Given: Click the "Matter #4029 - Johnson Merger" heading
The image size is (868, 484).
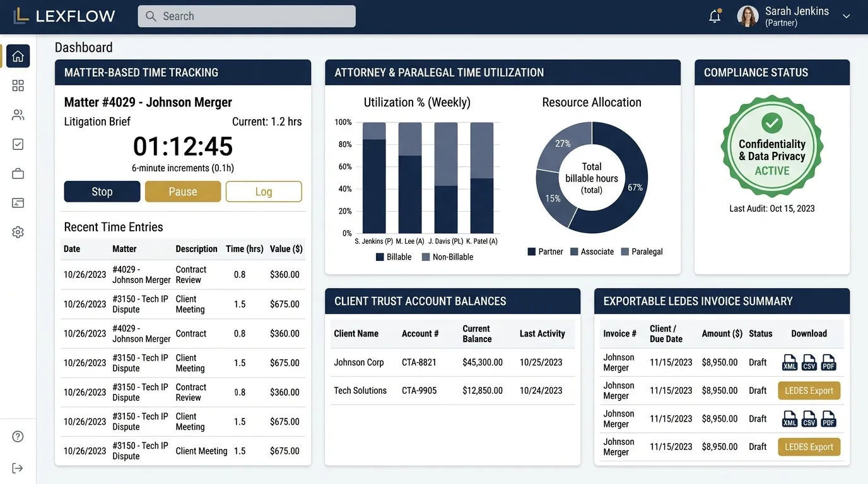Looking at the screenshot, I should pos(148,102).
